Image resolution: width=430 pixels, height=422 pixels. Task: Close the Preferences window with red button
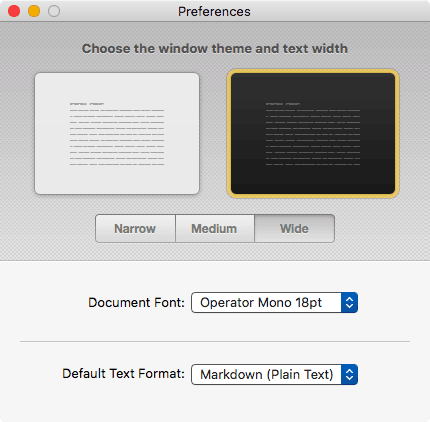(14, 11)
